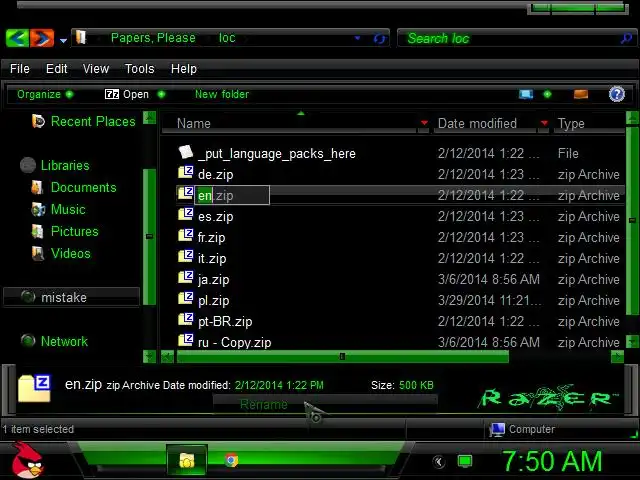Open address bar history dropdown arrow

click(x=358, y=38)
